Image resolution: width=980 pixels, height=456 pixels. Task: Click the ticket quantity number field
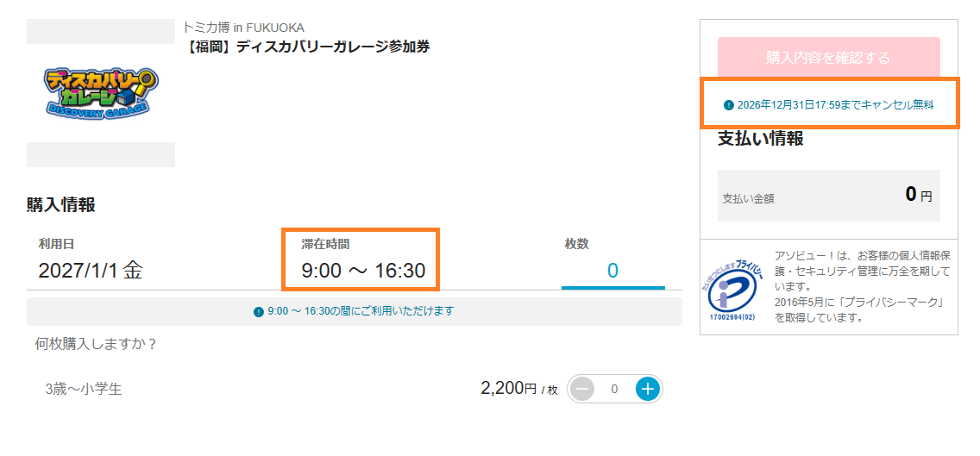coord(614,389)
